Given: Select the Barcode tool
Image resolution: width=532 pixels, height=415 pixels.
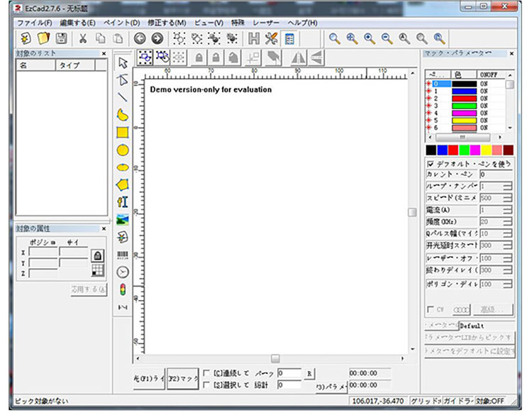Looking at the screenshot, I should click(123, 254).
